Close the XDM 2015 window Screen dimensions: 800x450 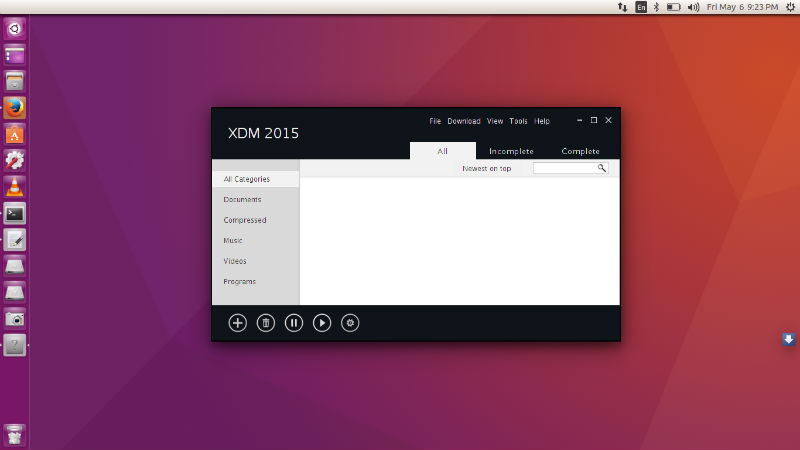pos(608,120)
